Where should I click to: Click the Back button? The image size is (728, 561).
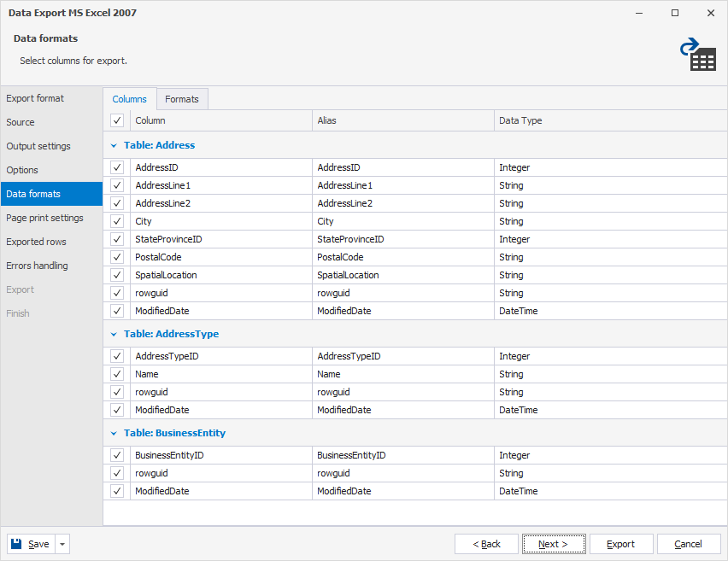[486, 544]
